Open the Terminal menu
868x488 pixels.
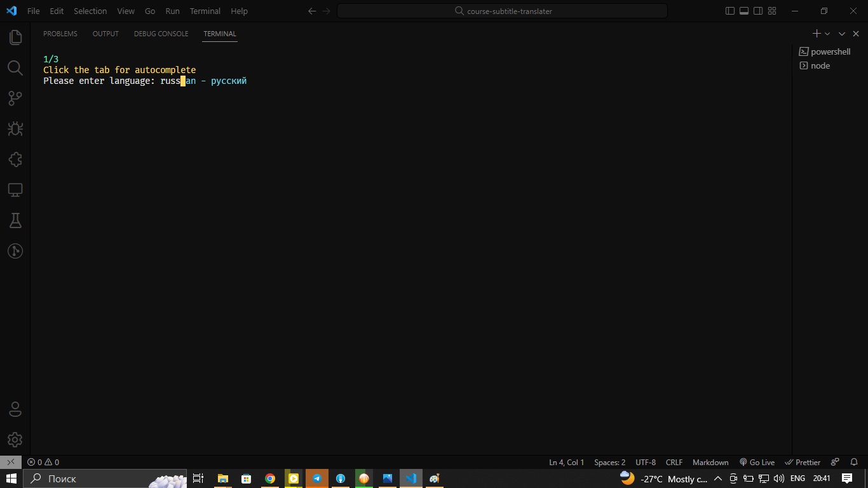point(205,11)
